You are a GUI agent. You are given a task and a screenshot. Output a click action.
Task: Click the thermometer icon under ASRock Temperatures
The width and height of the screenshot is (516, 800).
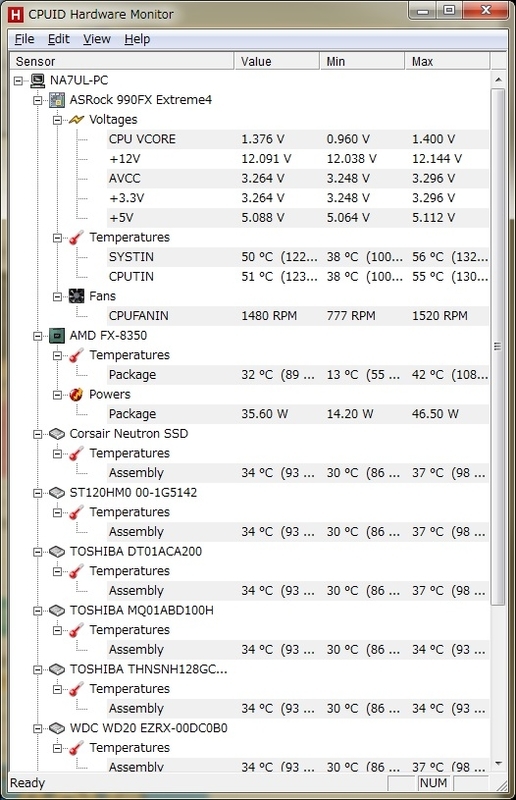76,238
